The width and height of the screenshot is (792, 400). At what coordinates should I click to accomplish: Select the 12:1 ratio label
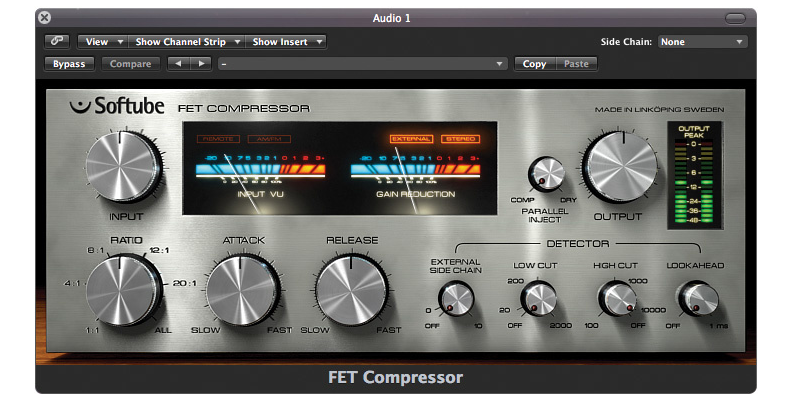[159, 251]
